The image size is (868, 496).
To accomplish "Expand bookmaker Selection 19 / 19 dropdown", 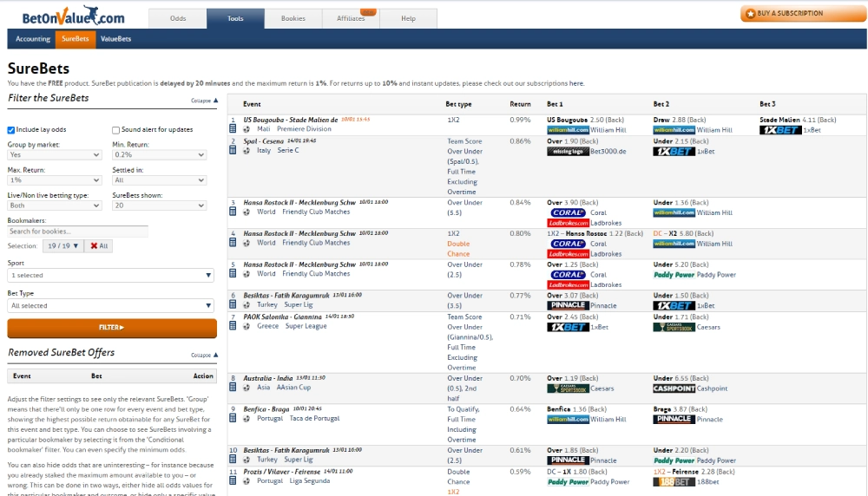I will [63, 246].
